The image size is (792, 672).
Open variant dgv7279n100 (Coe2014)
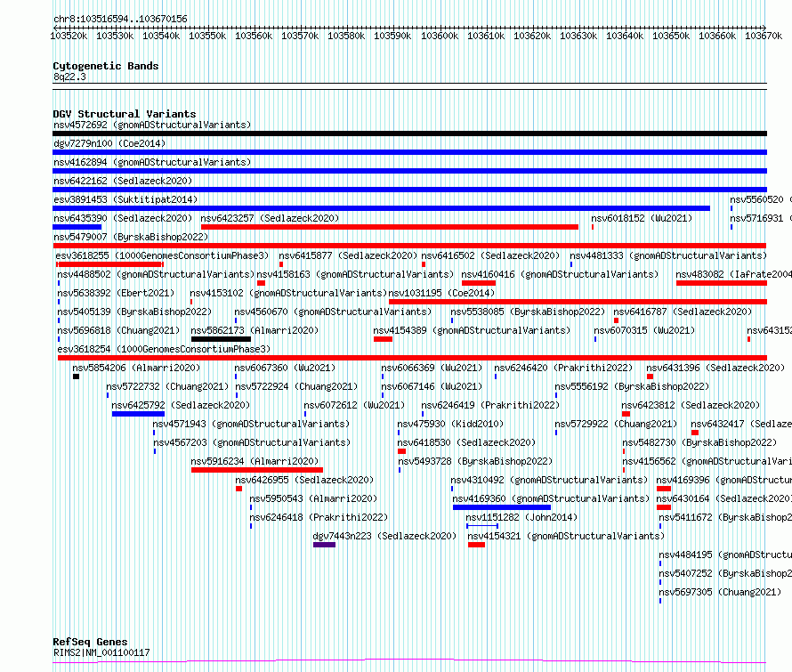(x=109, y=143)
